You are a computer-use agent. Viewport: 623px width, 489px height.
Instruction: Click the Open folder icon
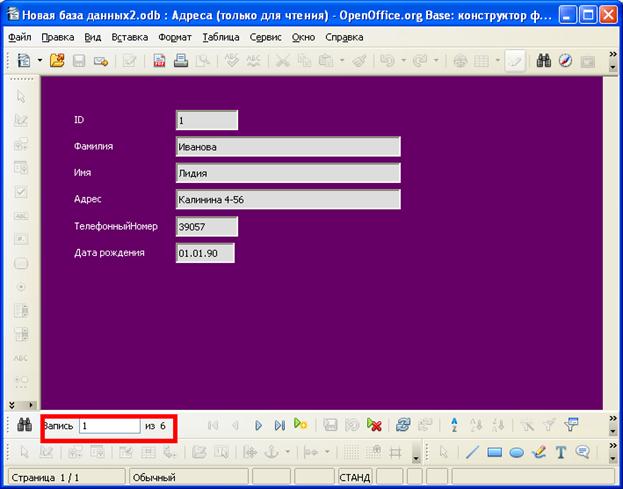[57, 61]
